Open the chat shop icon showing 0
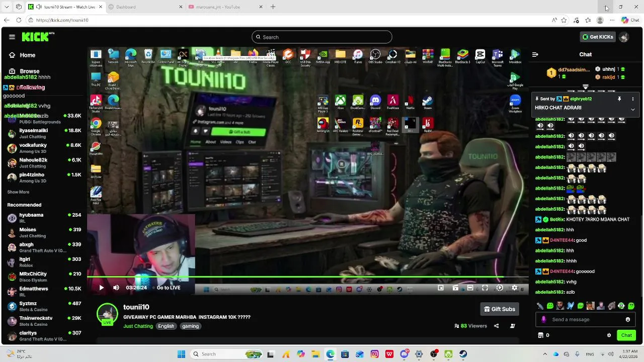 pyautogui.click(x=543, y=335)
